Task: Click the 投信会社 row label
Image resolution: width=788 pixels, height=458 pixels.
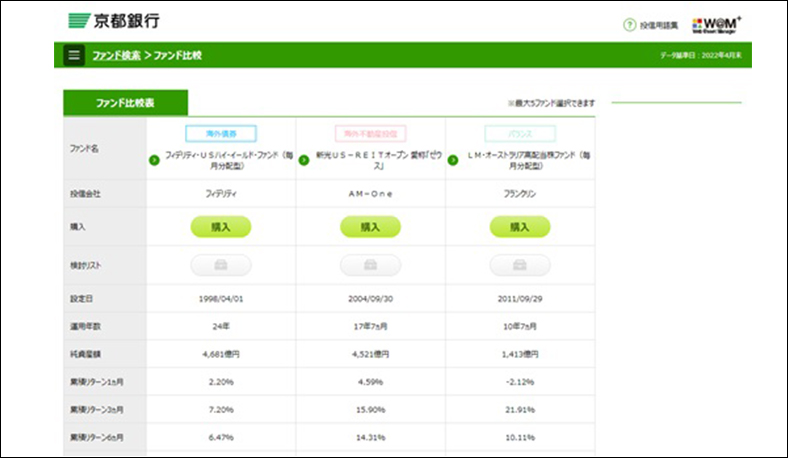Action: pyautogui.click(x=85, y=194)
